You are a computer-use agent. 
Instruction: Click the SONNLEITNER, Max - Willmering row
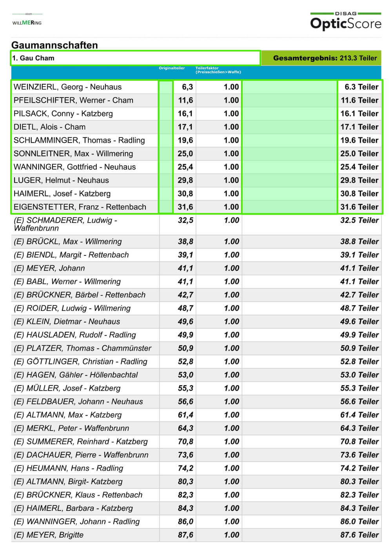click(73, 154)
